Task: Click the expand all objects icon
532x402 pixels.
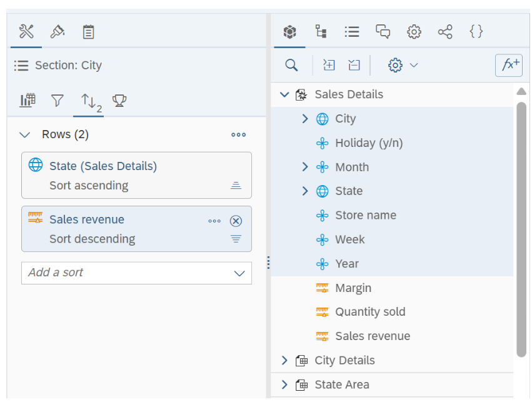Action: click(x=329, y=65)
